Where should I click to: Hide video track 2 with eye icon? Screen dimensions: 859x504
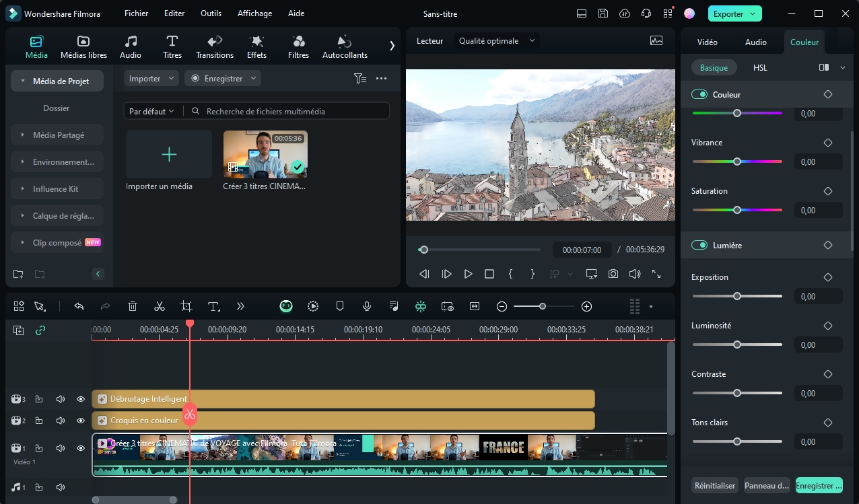[x=81, y=421]
